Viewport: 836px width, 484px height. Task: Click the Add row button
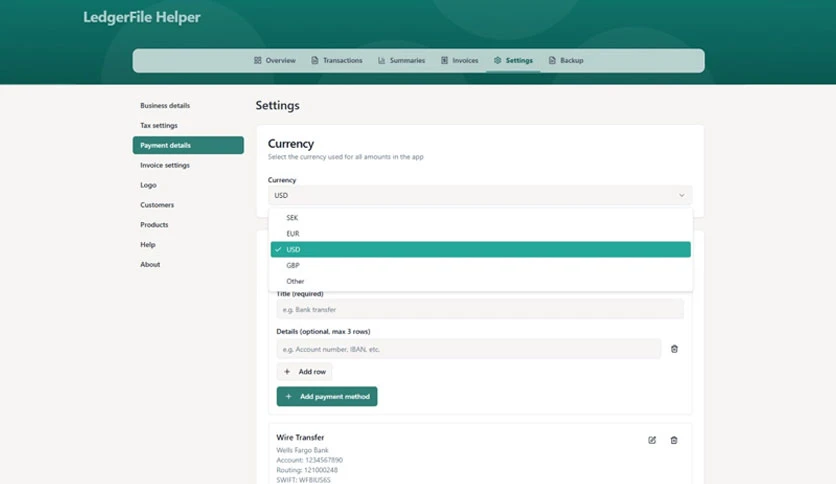(304, 372)
